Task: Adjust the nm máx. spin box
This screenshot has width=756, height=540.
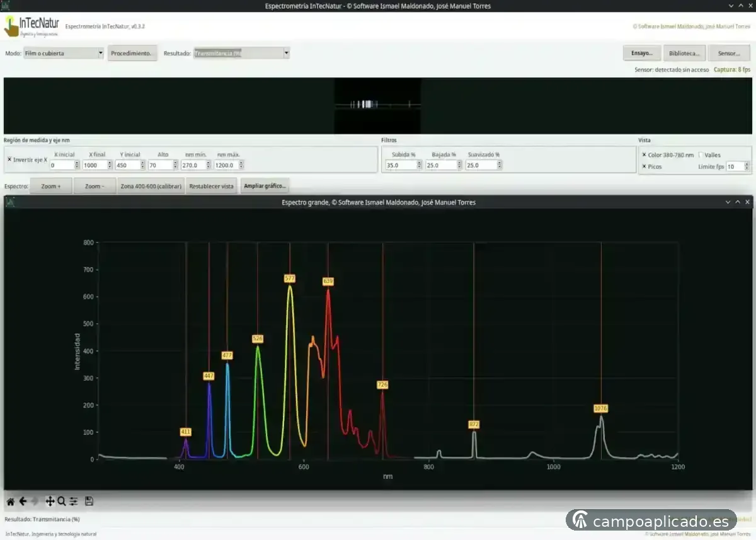Action: click(x=229, y=165)
